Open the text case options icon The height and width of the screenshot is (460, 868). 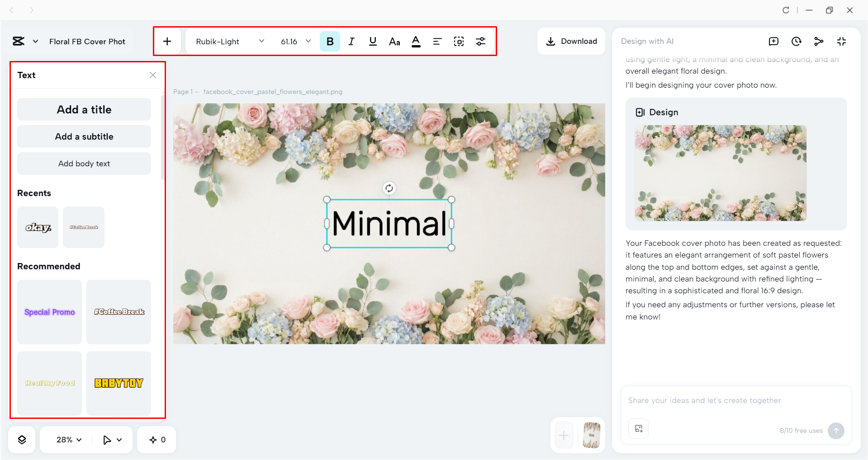[x=394, y=41]
